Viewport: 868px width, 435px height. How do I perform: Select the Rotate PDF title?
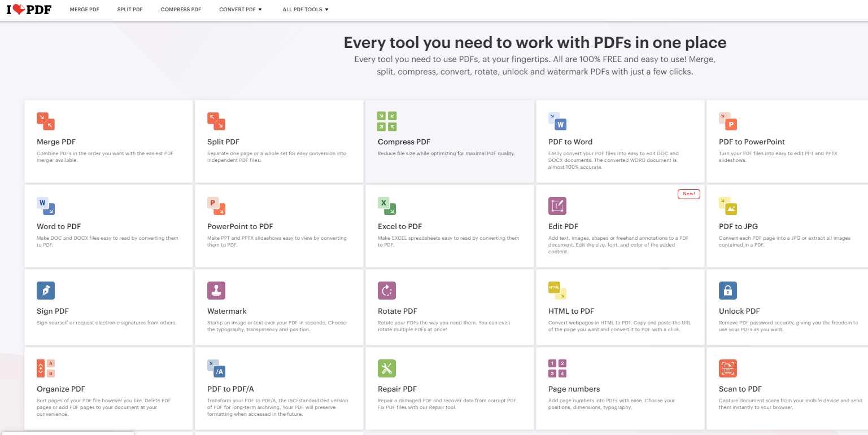point(398,311)
